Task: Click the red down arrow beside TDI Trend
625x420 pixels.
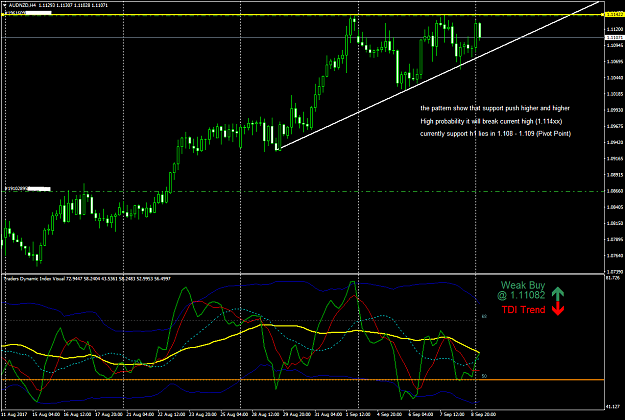Action: pos(558,309)
